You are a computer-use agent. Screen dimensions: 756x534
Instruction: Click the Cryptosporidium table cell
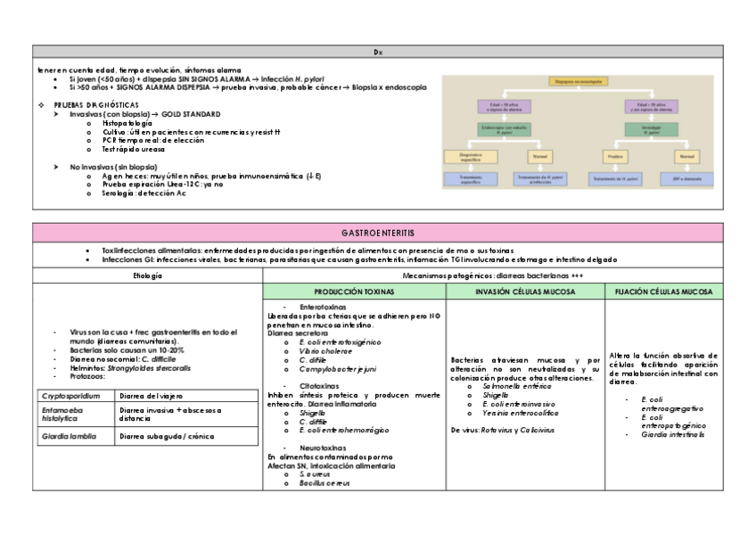point(75,395)
